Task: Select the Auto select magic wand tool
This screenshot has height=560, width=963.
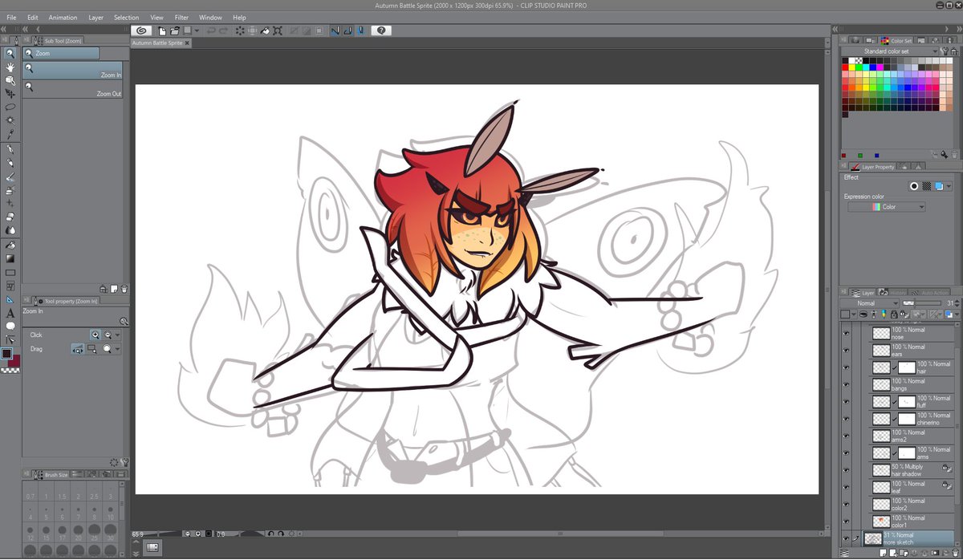Action: 10,120
